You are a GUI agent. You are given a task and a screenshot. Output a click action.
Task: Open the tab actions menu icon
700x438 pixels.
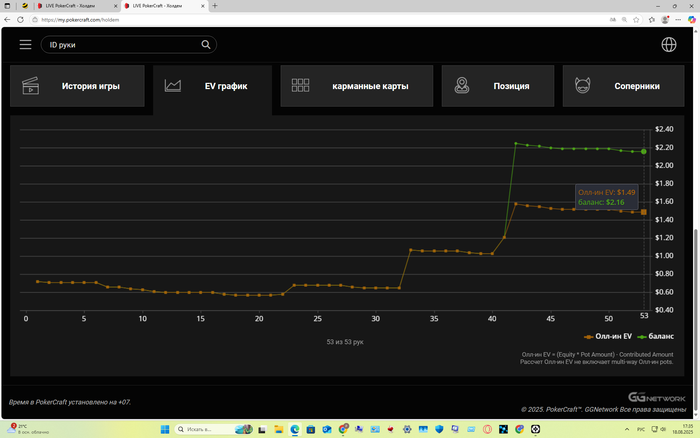point(8,6)
